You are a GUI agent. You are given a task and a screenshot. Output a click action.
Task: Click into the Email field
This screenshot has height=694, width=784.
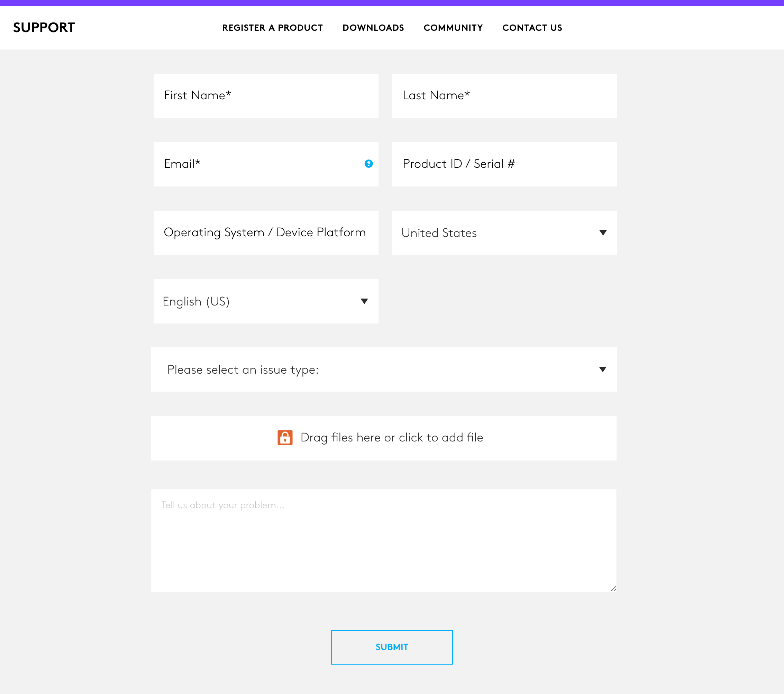click(x=266, y=164)
